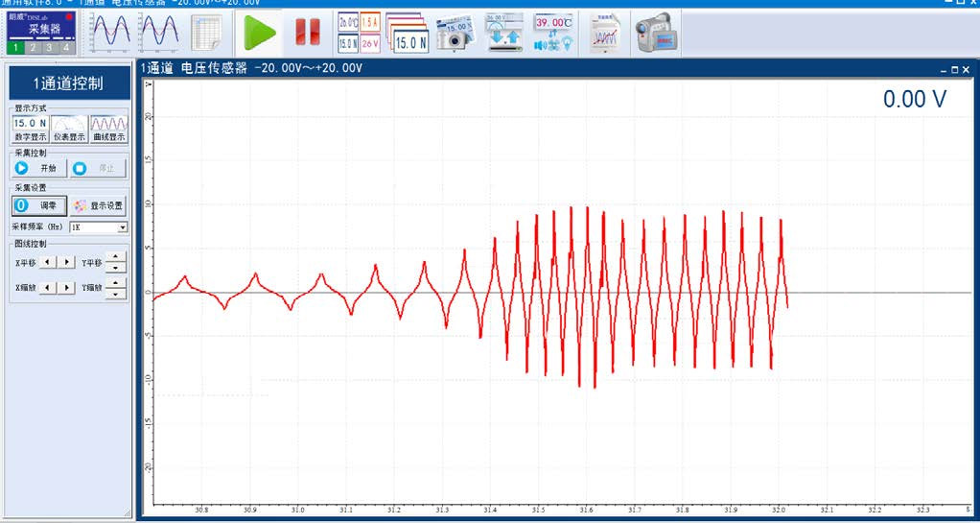Click the green Play start button
Screen dimensions: 980x523
259,33
